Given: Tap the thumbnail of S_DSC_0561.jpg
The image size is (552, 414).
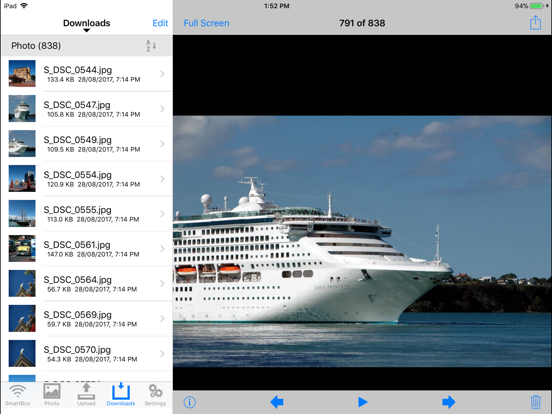Looking at the screenshot, I should point(22,248).
